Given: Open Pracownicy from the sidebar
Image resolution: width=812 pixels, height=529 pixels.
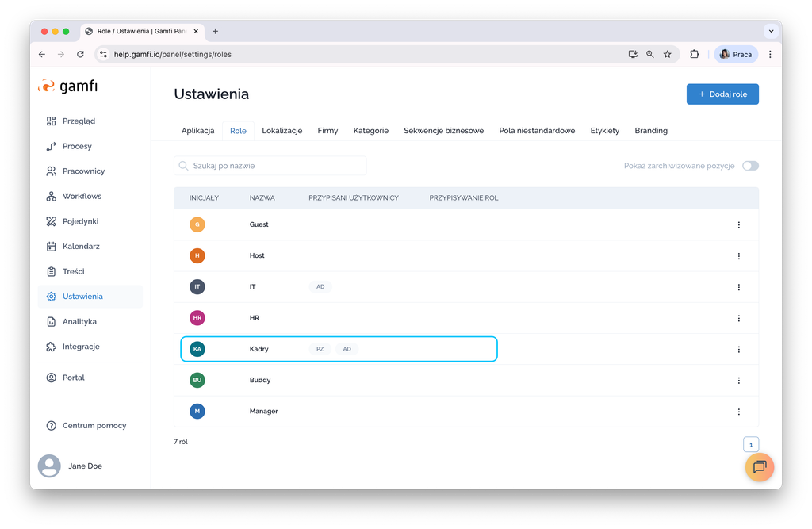Looking at the screenshot, I should click(52, 171).
